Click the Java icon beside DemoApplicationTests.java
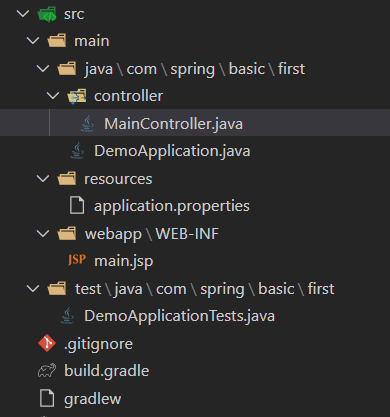The height and width of the screenshot is (417, 390). tap(67, 316)
